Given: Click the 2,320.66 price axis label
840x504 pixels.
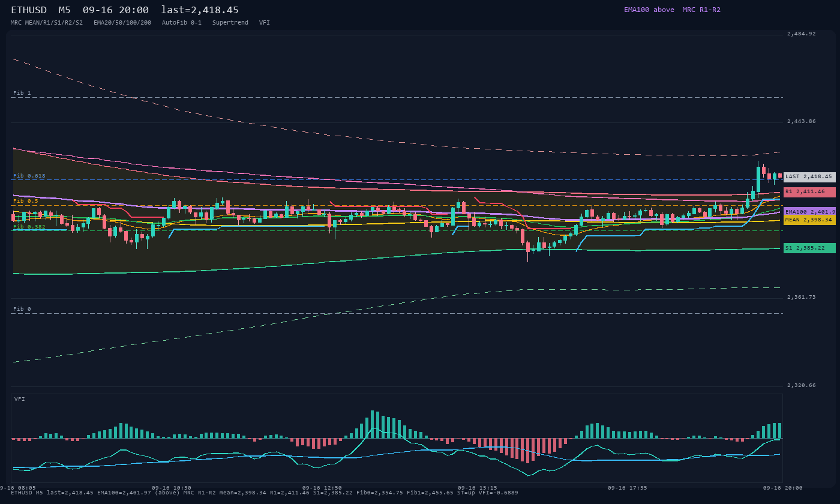Looking at the screenshot, I should click(x=802, y=385).
